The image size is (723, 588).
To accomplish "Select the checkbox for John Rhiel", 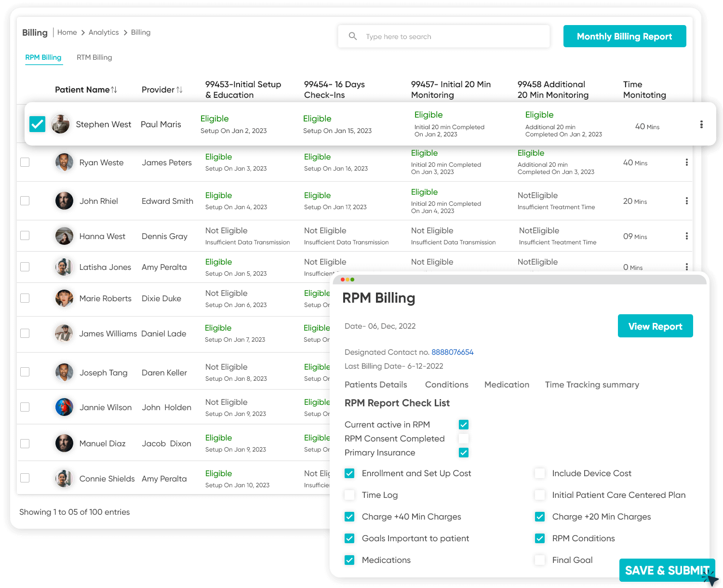I will click(x=25, y=201).
